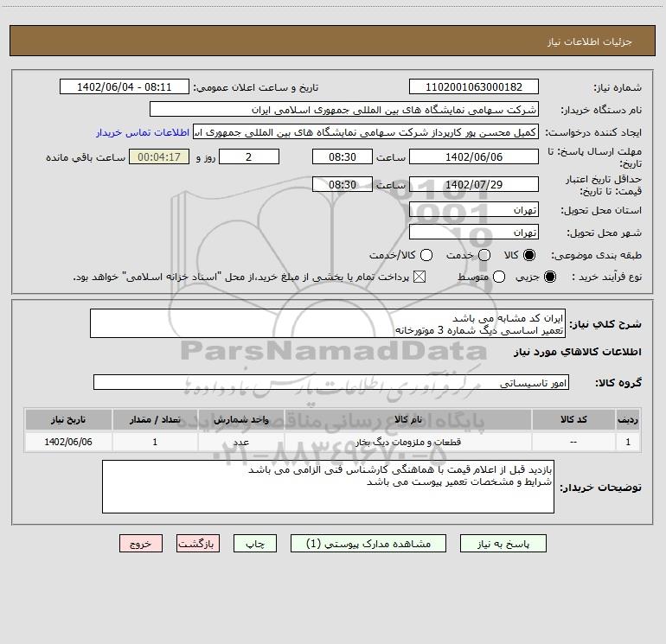Toggle the اسناد خزانه اسلامی payment checkbox
The image size is (666, 644).
point(419,277)
